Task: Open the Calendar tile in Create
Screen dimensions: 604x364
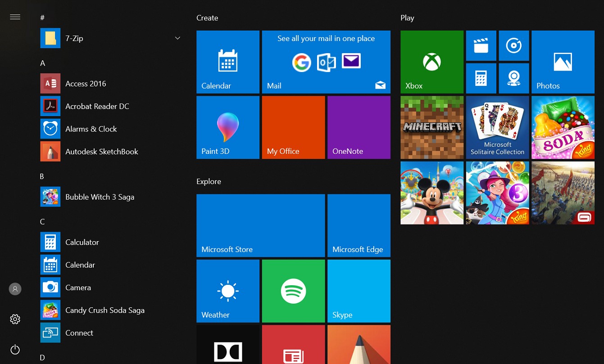Action: click(x=228, y=62)
